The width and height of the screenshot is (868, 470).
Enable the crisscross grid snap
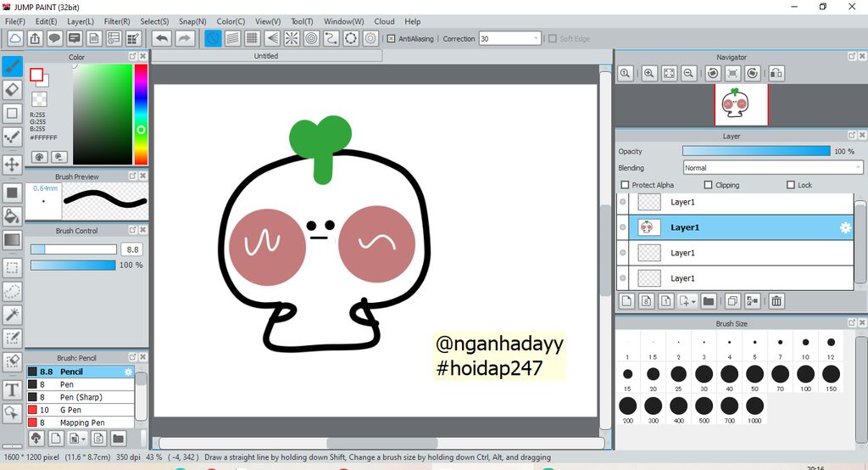(x=253, y=38)
